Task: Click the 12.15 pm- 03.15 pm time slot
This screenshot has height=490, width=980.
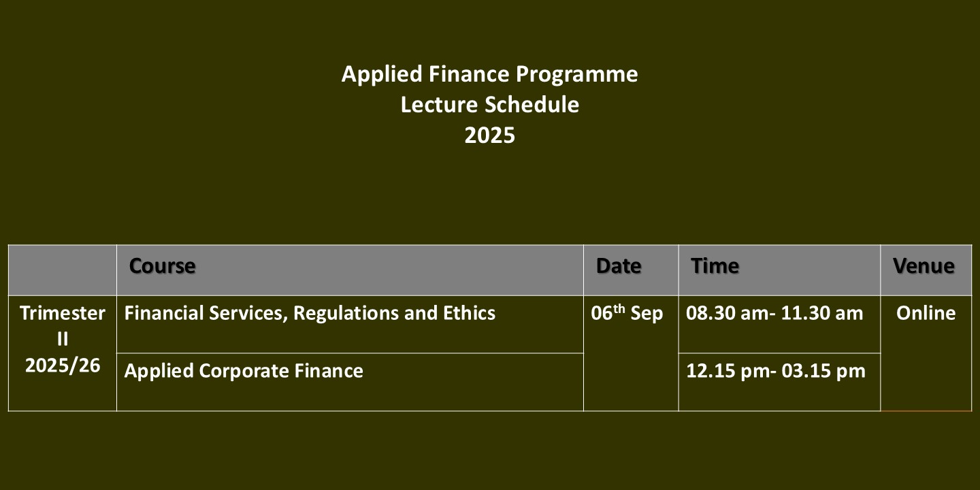Action: tap(776, 371)
